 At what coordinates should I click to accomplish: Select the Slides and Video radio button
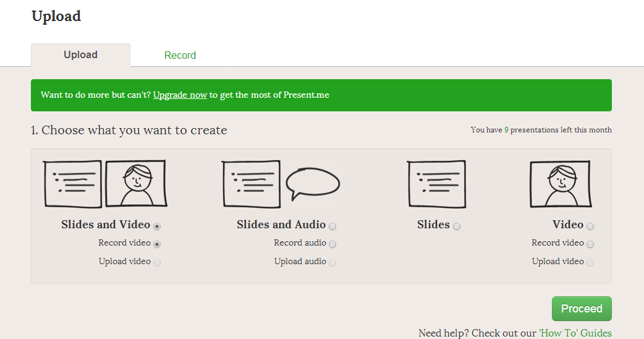[x=157, y=226]
